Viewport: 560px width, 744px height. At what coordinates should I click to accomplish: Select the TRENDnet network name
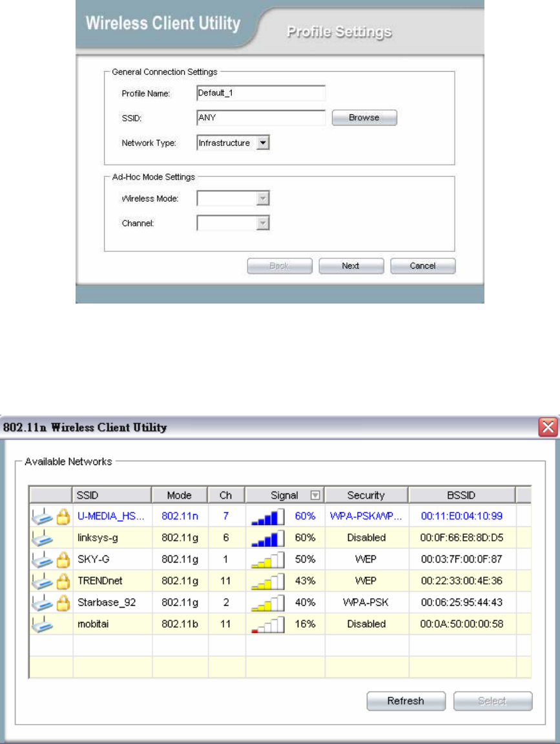pyautogui.click(x=100, y=581)
